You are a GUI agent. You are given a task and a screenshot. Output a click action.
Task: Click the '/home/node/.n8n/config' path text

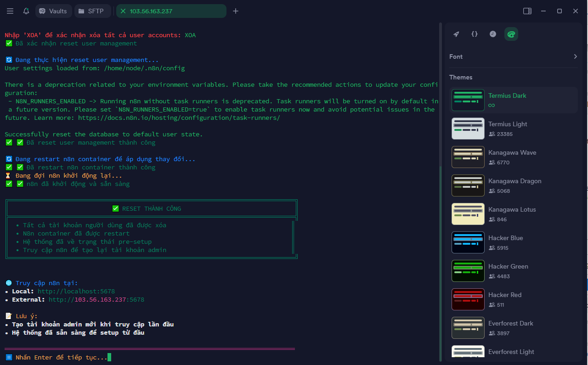(144, 68)
